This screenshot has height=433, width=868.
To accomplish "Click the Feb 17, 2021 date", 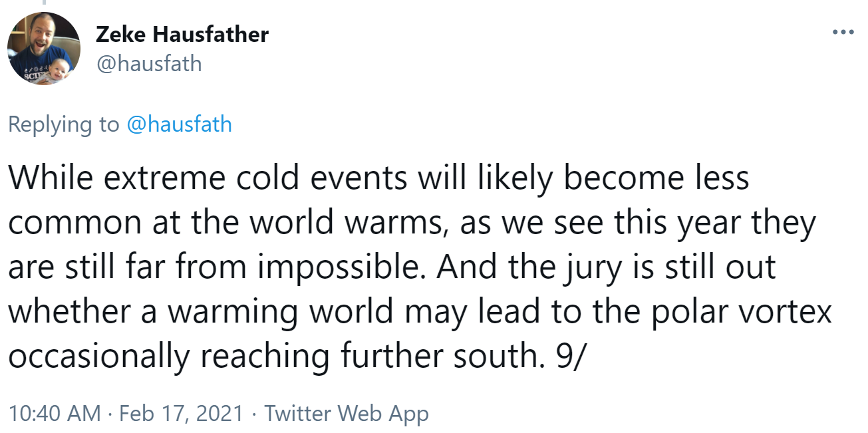I will click(x=181, y=414).
